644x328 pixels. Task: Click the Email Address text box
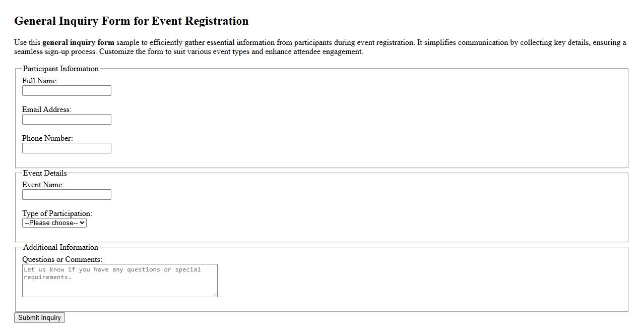(66, 119)
